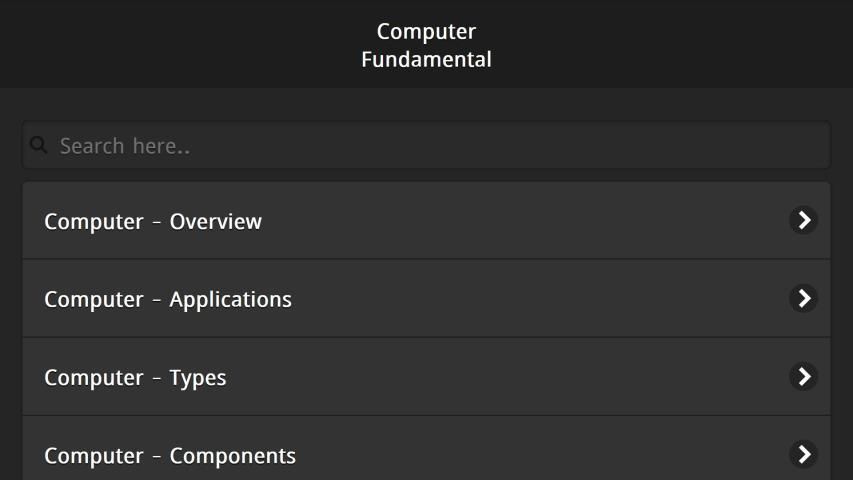Tap the arrow icon beside Computer - Applications

pyautogui.click(x=803, y=298)
